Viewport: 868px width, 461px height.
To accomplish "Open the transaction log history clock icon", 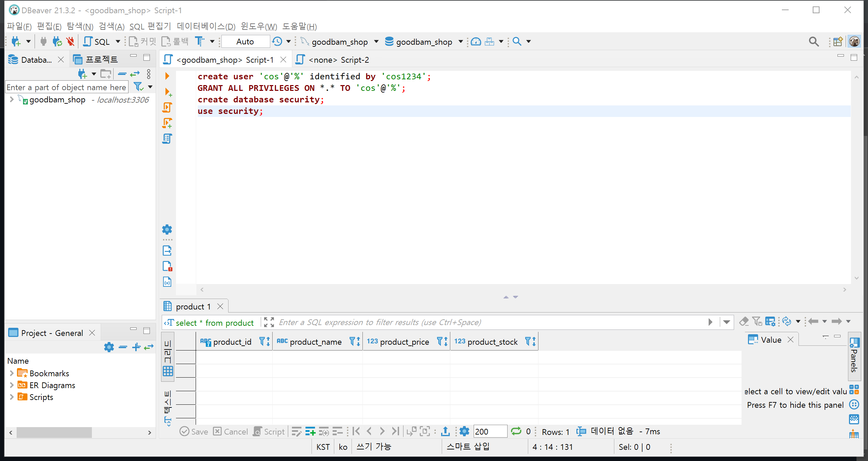I will 277,41.
